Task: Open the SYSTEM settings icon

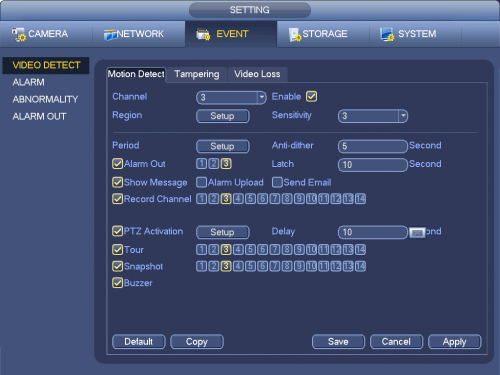Action: [387, 34]
